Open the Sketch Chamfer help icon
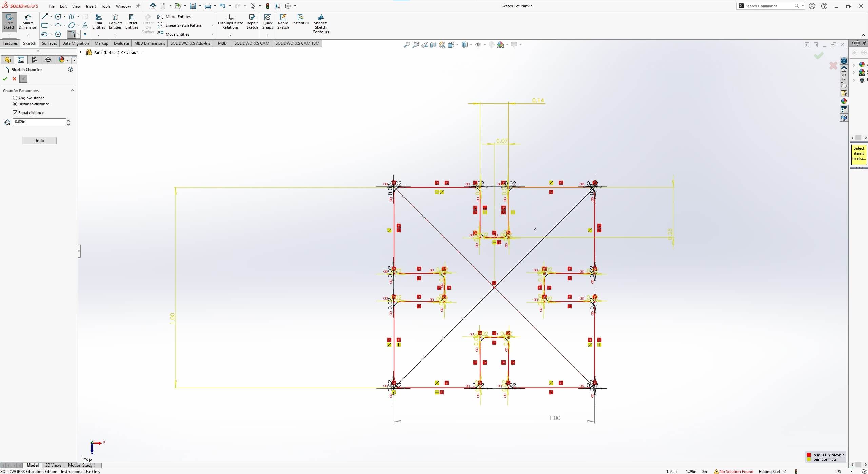This screenshot has width=868, height=474. [71, 69]
